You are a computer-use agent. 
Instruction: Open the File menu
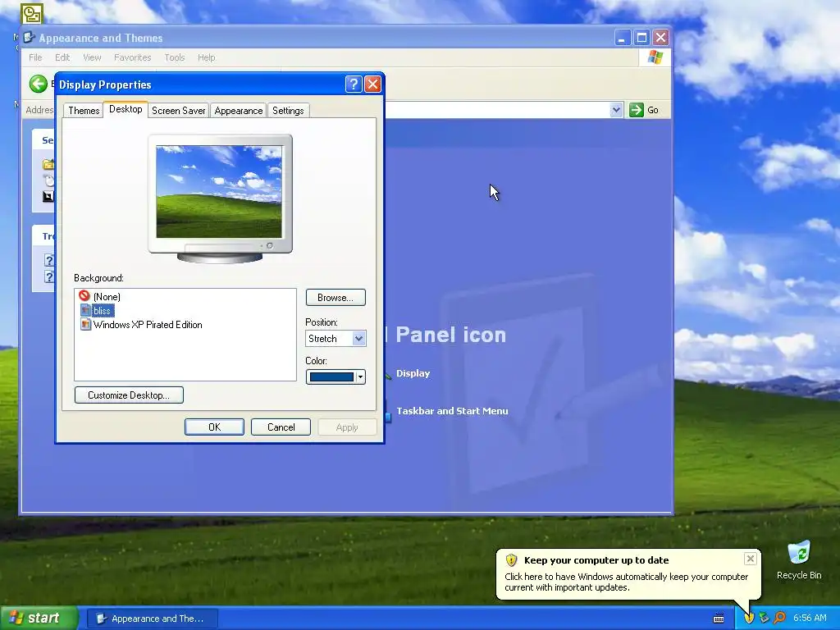click(35, 57)
